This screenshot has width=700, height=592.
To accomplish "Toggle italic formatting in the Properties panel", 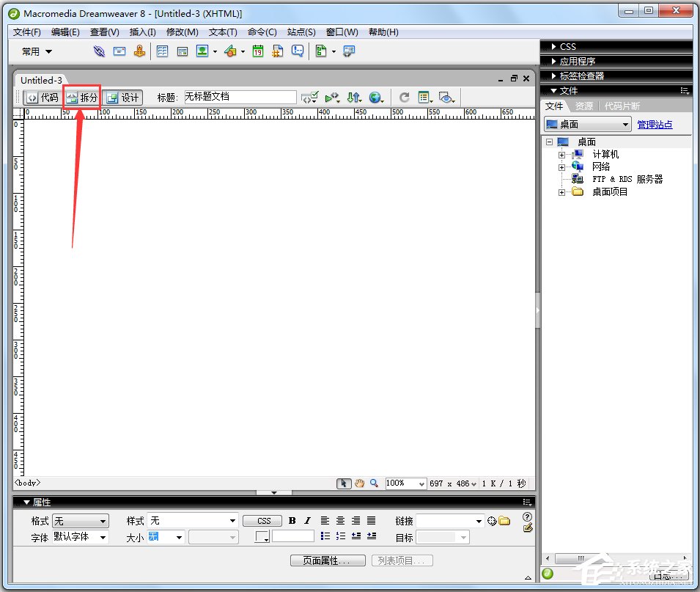I will (x=306, y=520).
